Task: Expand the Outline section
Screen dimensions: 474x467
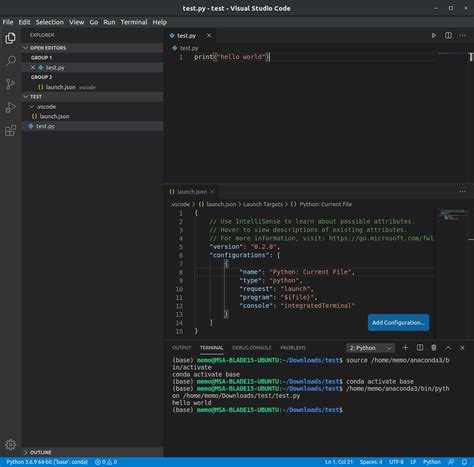Action: (26, 452)
